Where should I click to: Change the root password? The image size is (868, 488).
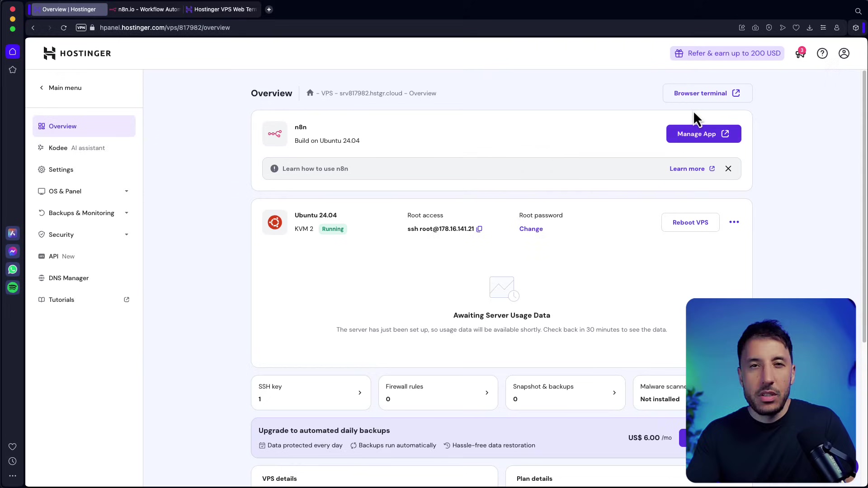pos(531,229)
